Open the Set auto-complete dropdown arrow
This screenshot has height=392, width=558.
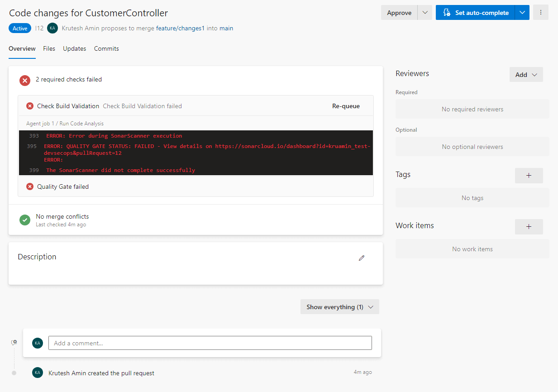[522, 13]
